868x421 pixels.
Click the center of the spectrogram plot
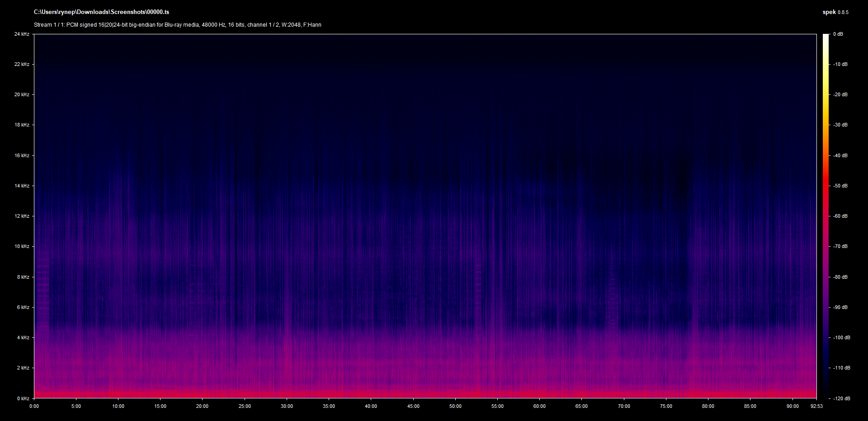[425, 216]
